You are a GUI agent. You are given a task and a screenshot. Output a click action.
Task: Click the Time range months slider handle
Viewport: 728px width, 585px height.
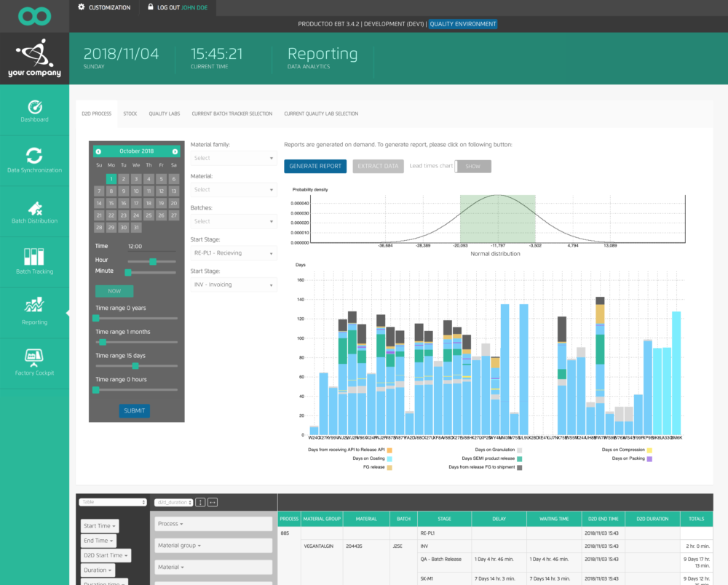pyautogui.click(x=103, y=343)
